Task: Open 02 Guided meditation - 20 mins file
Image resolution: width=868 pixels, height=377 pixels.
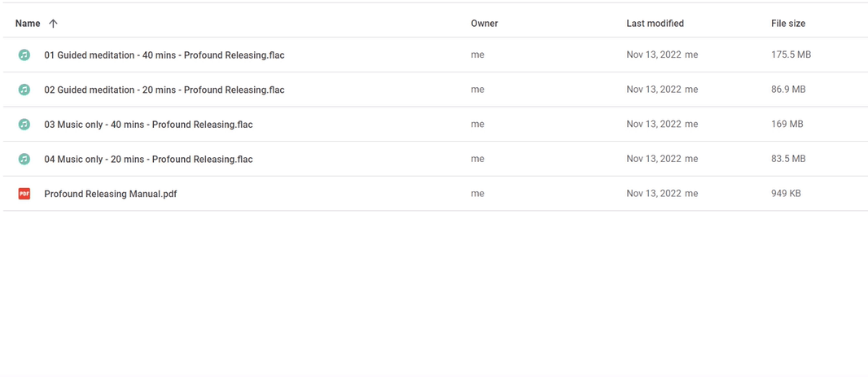Action: (x=164, y=90)
